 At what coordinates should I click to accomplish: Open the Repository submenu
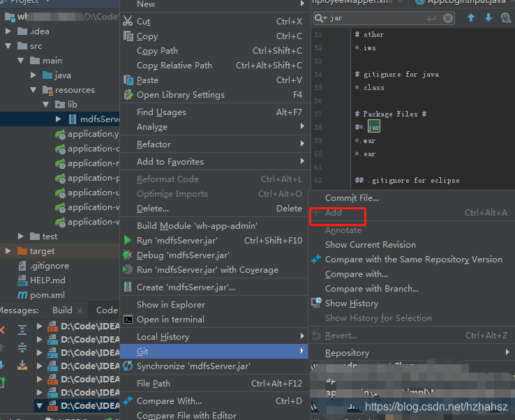(x=412, y=353)
